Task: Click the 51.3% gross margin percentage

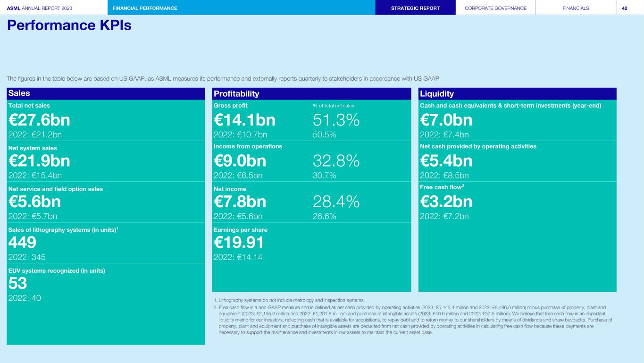Action: pyautogui.click(x=336, y=120)
